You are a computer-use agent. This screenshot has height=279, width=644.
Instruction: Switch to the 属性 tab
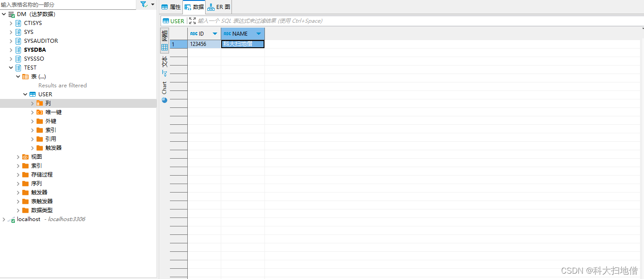point(171,7)
